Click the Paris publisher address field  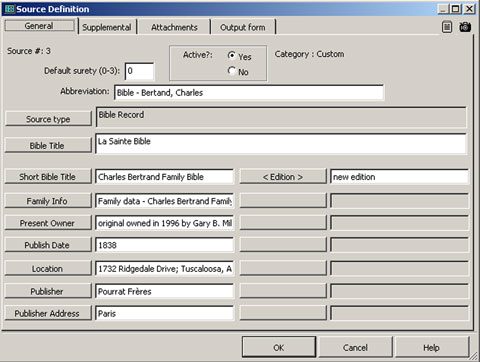tap(165, 313)
